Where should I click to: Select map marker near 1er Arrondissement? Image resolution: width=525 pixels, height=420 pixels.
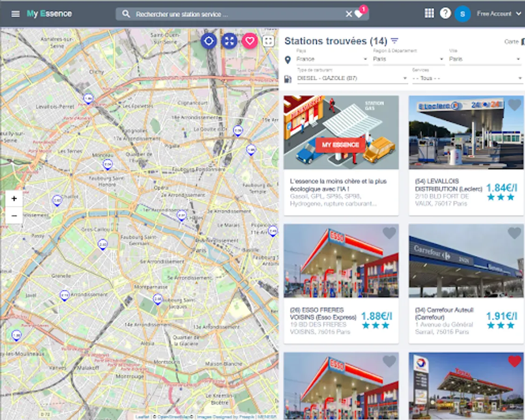tap(182, 215)
